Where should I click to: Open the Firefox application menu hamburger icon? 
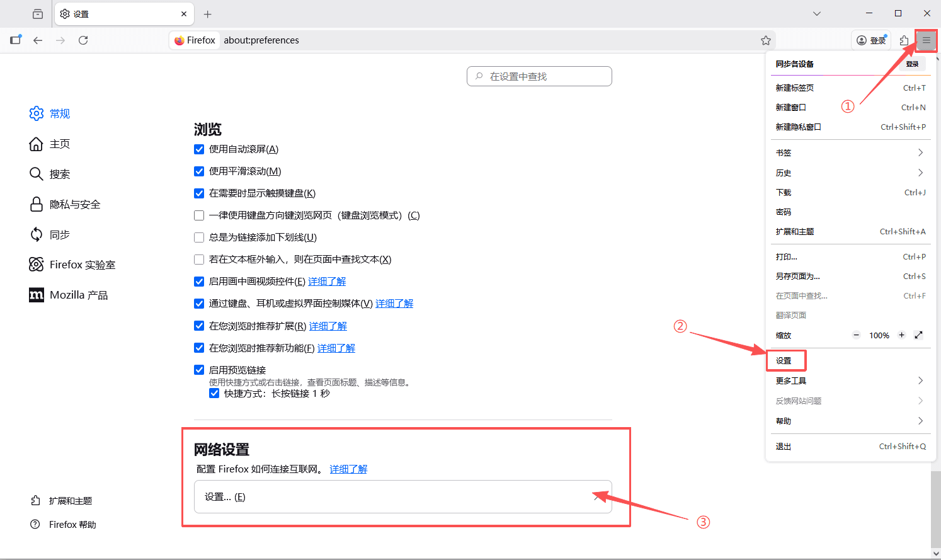coord(926,40)
